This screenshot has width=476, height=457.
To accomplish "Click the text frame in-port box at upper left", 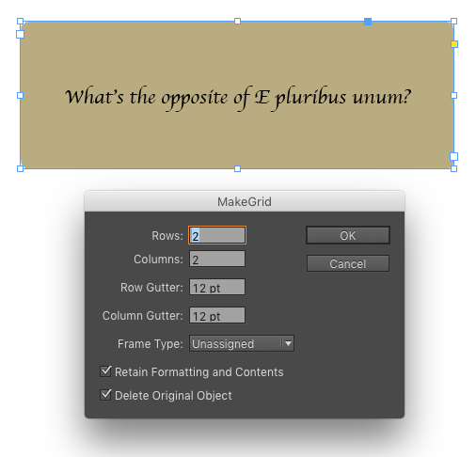I will click(x=21, y=34).
